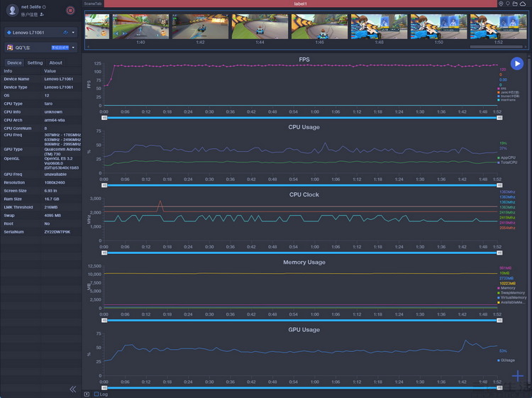Open the folder icon in the top bar

pos(515,4)
